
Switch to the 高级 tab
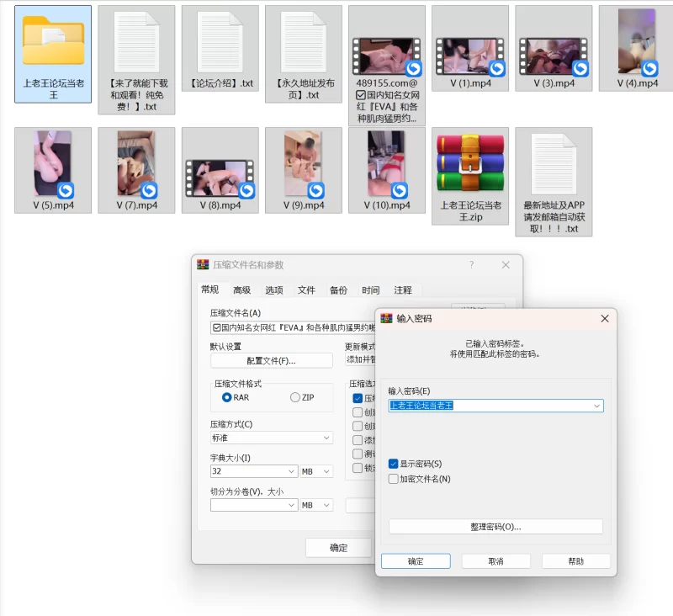point(241,290)
